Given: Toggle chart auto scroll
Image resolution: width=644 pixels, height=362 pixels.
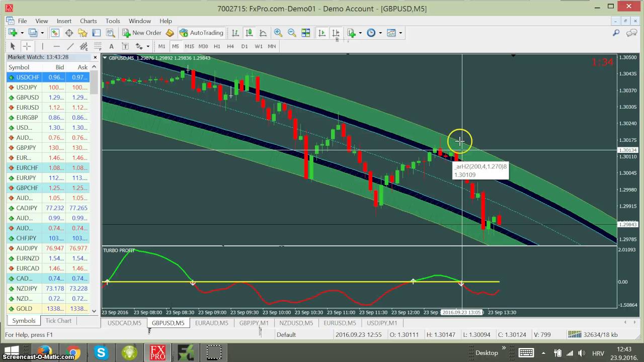Looking at the screenshot, I should (322, 33).
